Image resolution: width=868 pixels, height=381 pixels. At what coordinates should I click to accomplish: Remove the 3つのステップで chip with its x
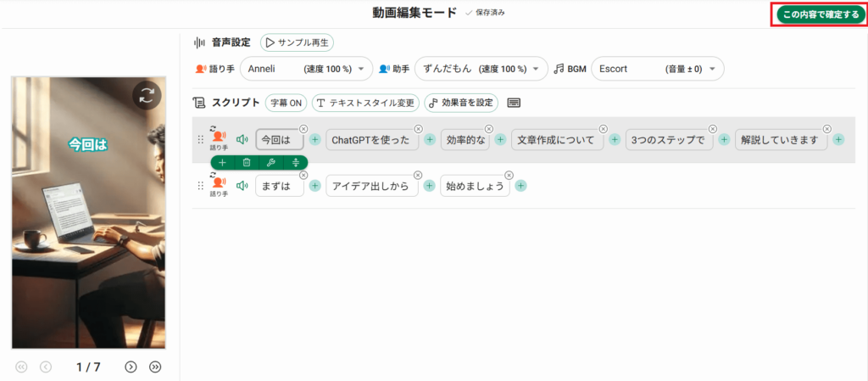click(x=713, y=129)
